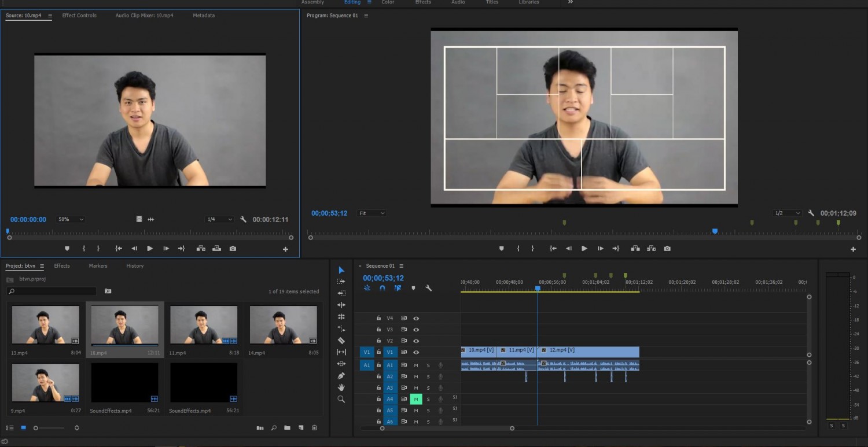Click the Automate to Sequence icon

tap(260, 428)
